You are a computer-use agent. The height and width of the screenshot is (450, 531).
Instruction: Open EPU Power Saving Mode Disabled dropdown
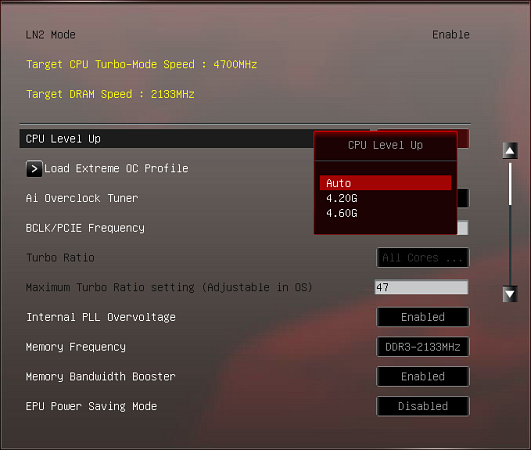point(423,406)
